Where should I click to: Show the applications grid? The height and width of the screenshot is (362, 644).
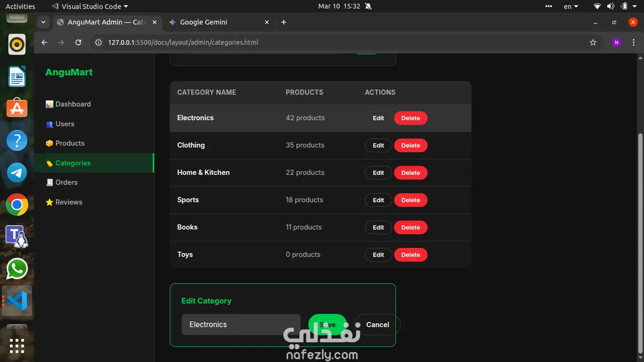coord(17,346)
